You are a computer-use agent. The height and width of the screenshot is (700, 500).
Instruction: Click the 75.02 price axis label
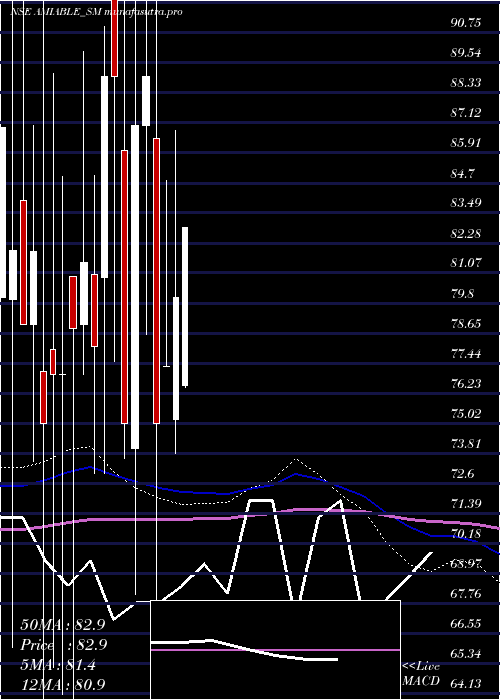click(x=466, y=413)
